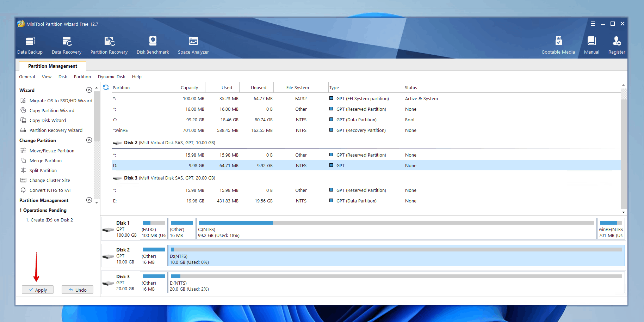Image resolution: width=644 pixels, height=322 pixels.
Task: Open the Dynamic Disk menu
Action: point(112,77)
